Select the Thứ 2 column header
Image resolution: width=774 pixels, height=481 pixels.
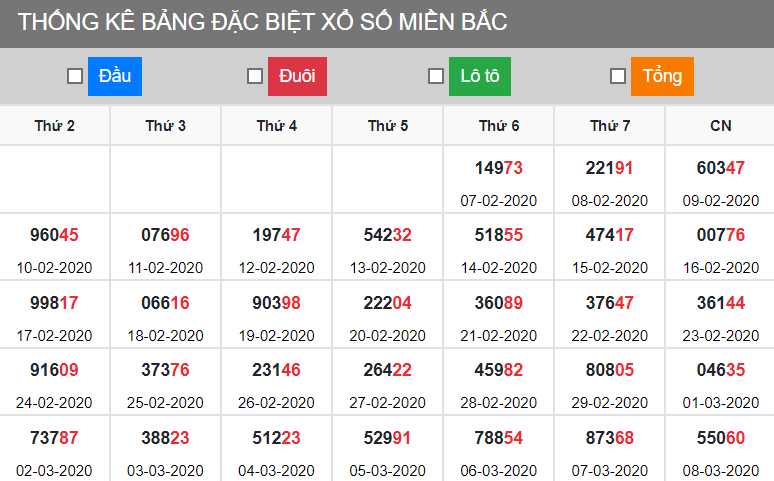click(55, 126)
